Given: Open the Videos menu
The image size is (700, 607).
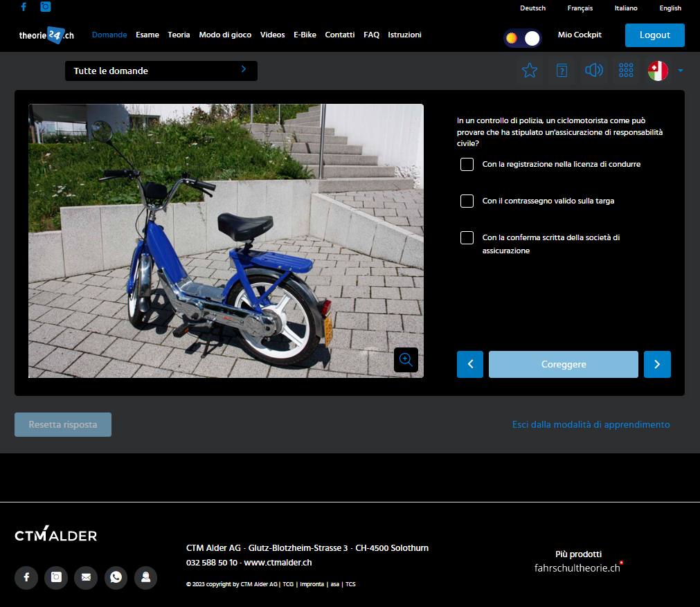Looking at the screenshot, I should click(272, 35).
